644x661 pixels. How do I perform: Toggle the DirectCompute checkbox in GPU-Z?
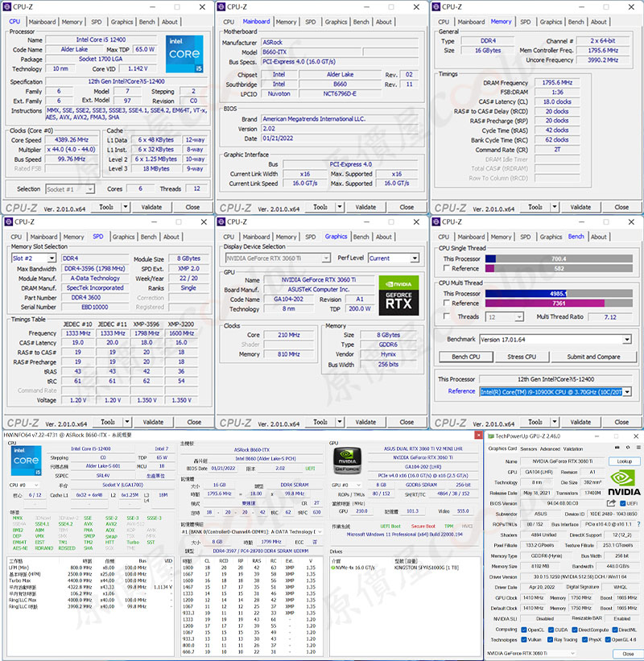pos(575,630)
